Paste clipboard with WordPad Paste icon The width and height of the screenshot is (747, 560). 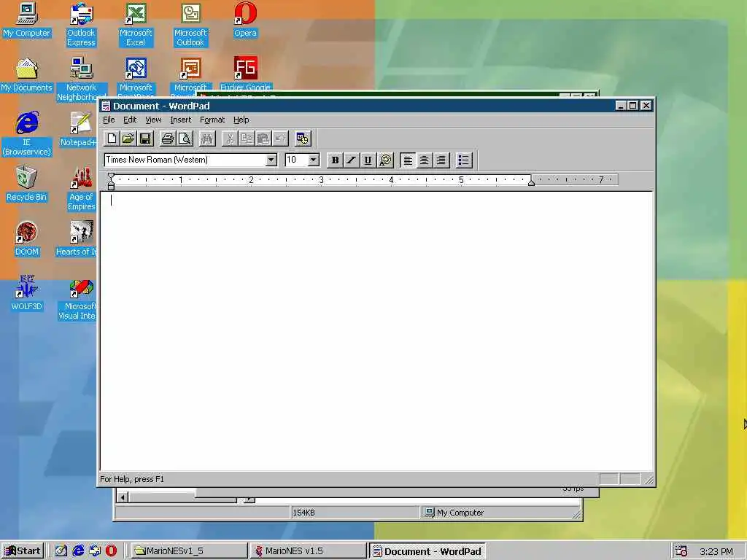pyautogui.click(x=263, y=139)
